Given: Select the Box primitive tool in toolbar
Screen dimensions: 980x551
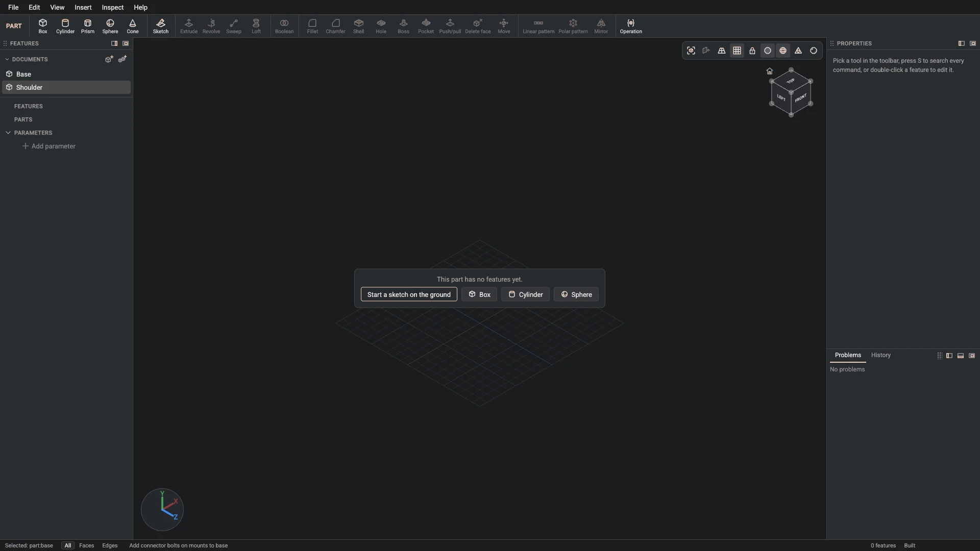Looking at the screenshot, I should tap(43, 26).
